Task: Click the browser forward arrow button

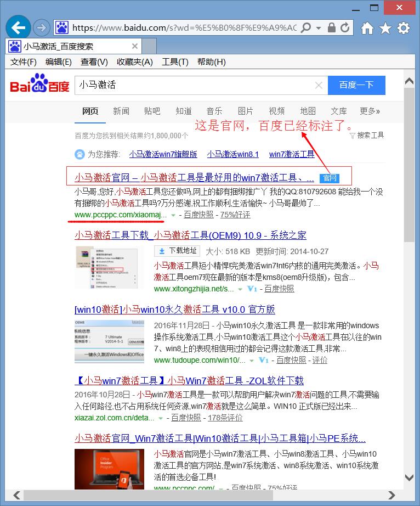Action: [x=41, y=28]
